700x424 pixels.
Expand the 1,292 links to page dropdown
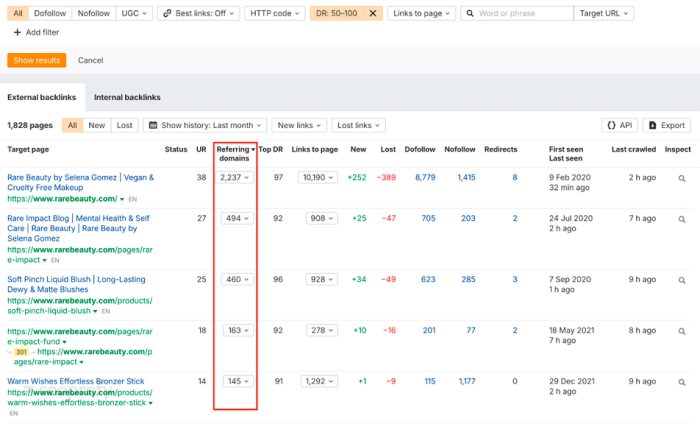coord(319,381)
